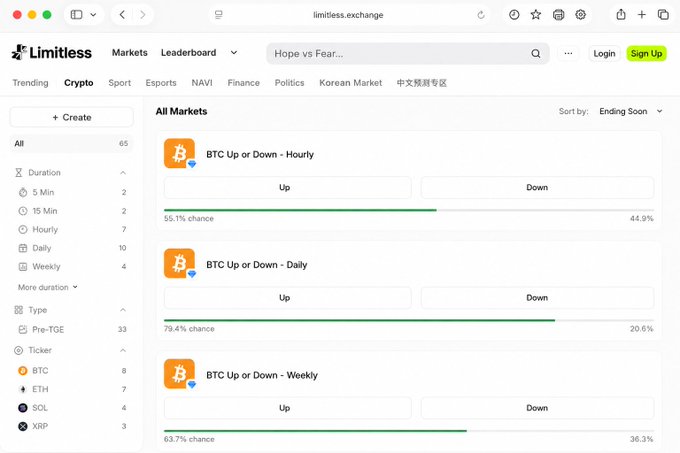Bookmark the page with the star icon

point(536,15)
